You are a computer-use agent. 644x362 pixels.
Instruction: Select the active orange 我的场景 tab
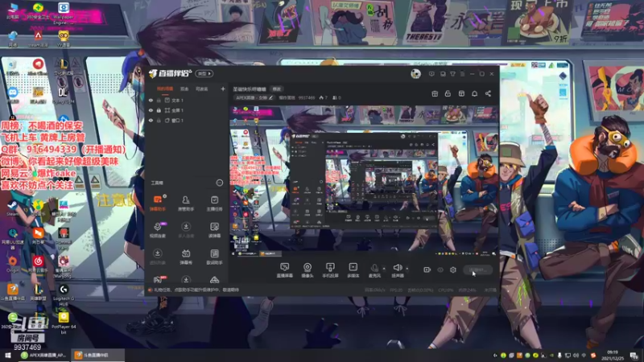point(165,88)
